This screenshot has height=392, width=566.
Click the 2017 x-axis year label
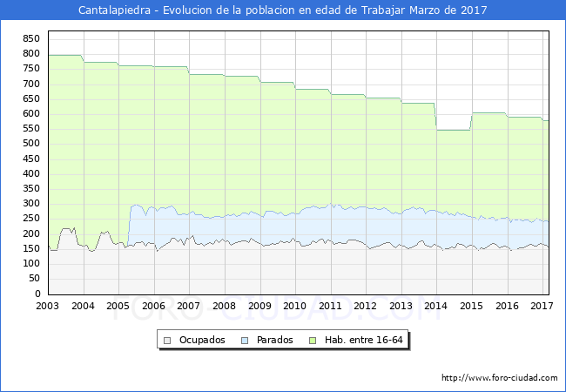(542, 306)
